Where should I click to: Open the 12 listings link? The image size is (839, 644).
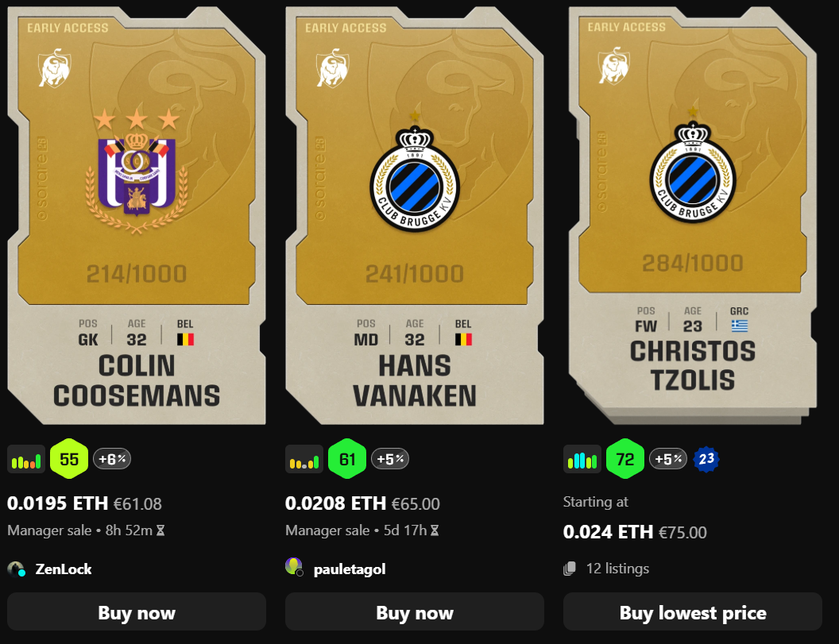(x=617, y=569)
